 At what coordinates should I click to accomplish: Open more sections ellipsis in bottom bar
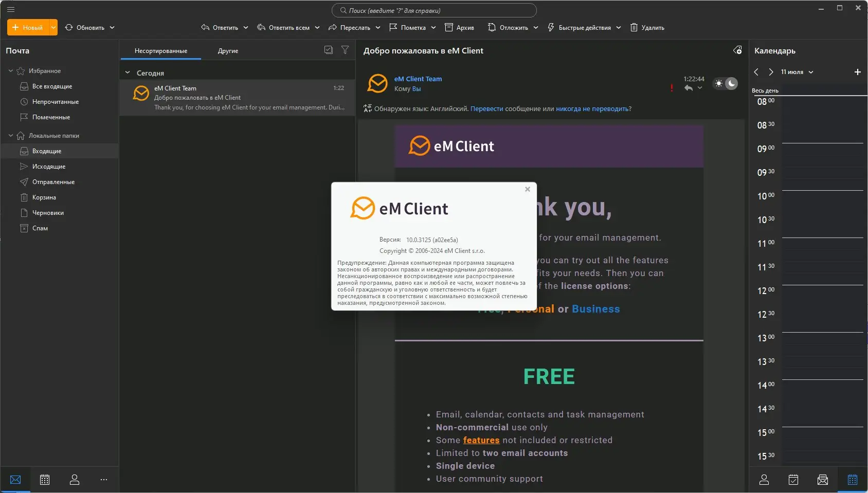click(x=104, y=480)
